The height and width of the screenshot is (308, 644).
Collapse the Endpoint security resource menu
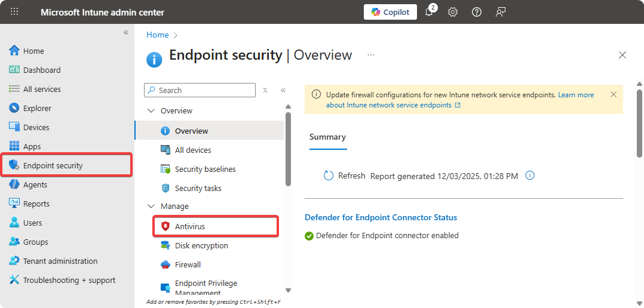(x=283, y=90)
